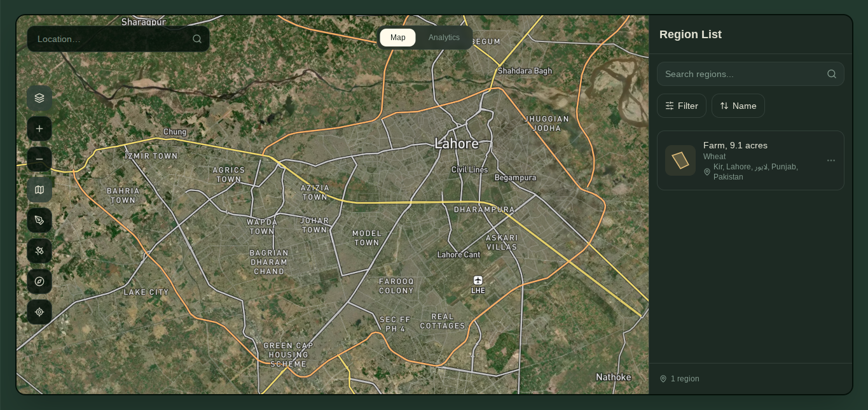
Task: Click the compass orientation button
Action: tap(39, 281)
